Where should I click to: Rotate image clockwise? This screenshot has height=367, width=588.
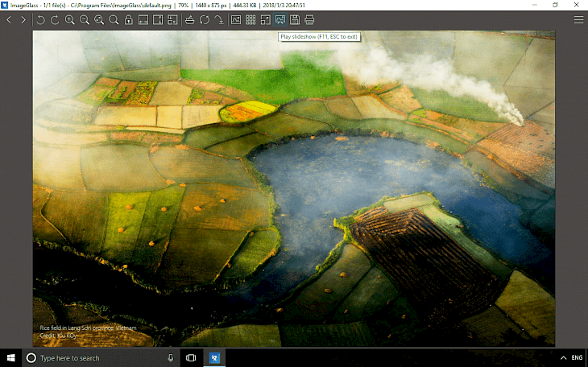55,20
